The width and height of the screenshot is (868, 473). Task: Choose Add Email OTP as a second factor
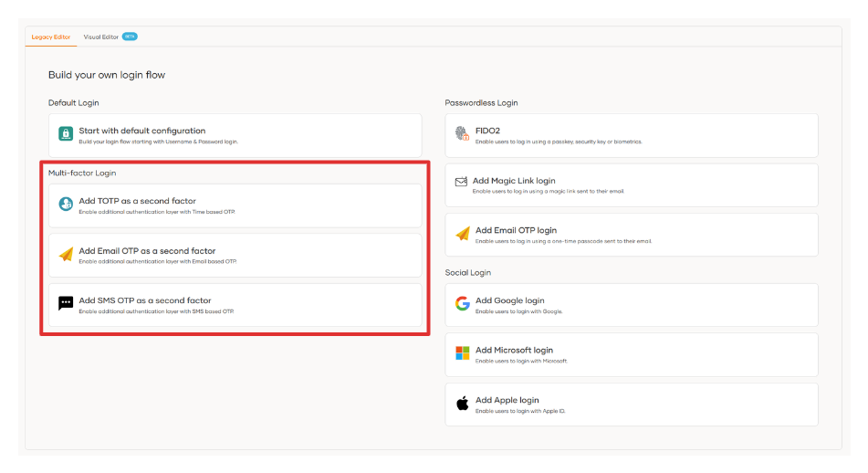[235, 256]
